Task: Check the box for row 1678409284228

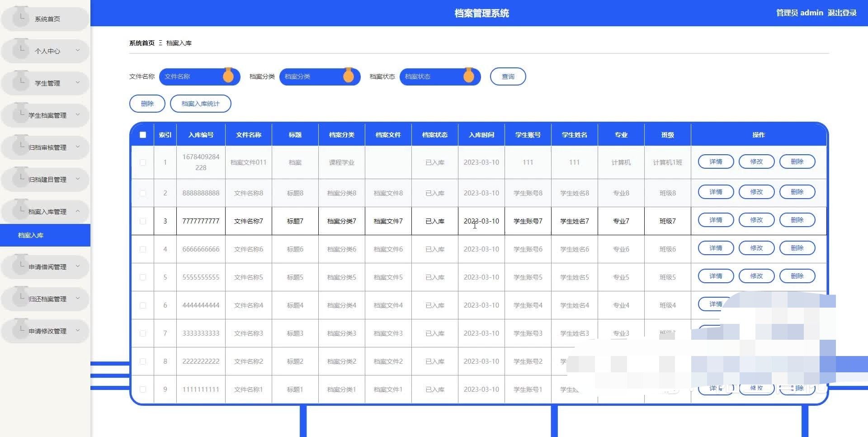Action: click(x=143, y=162)
